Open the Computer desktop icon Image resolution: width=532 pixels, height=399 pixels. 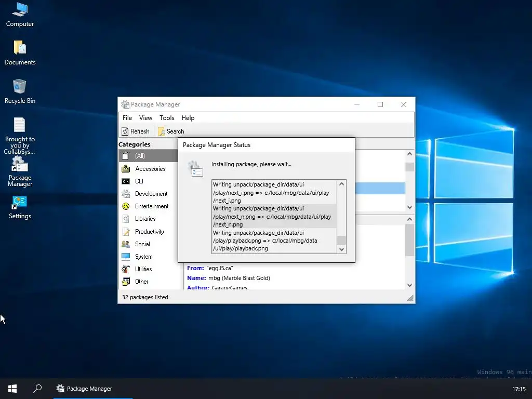click(x=20, y=14)
